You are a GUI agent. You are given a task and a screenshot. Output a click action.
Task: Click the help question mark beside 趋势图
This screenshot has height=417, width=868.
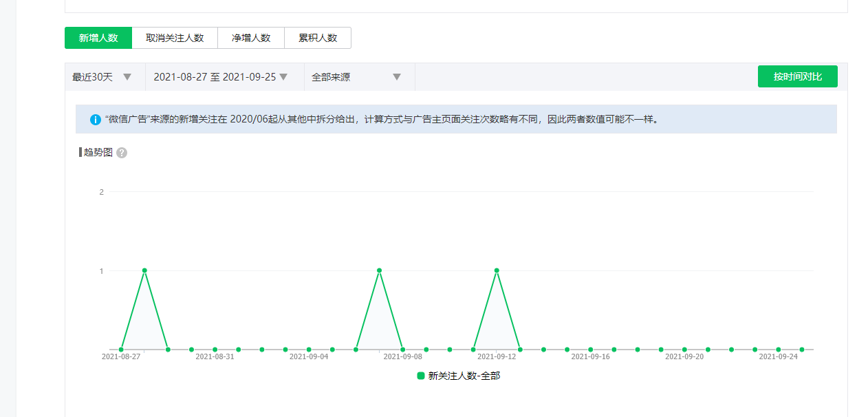click(x=122, y=153)
